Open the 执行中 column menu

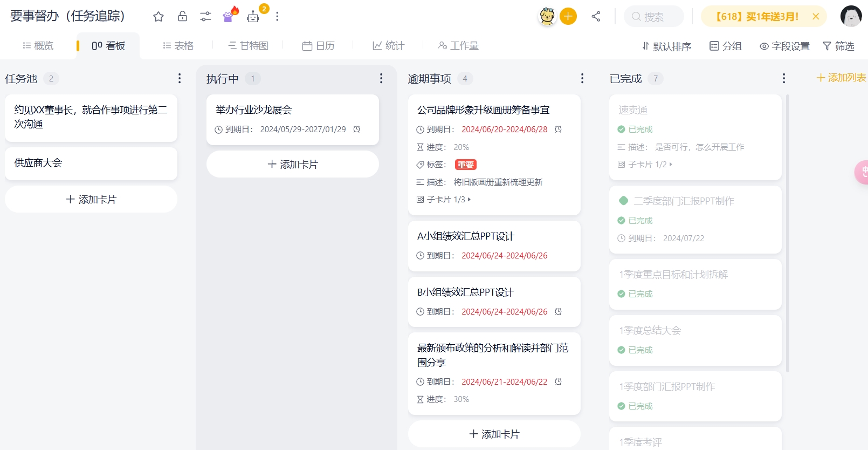(381, 79)
